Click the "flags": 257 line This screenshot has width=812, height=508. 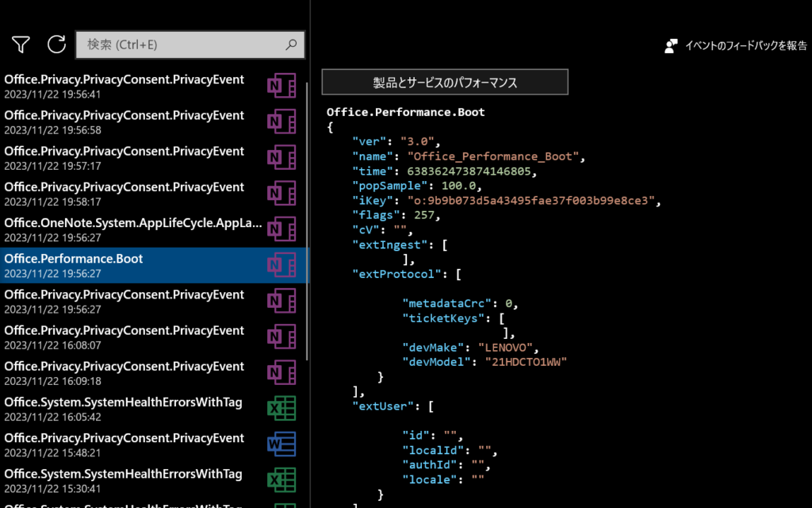396,215
